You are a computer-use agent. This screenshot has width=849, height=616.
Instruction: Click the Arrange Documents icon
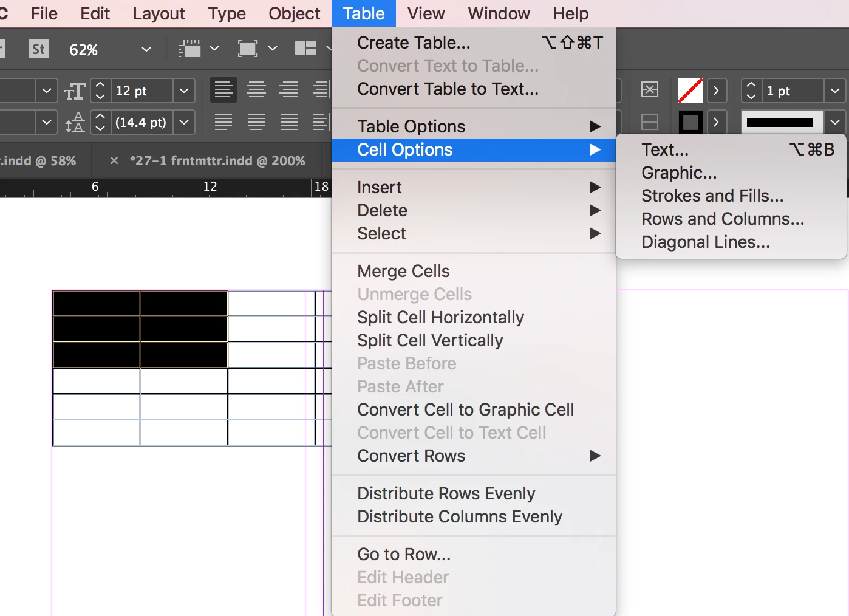coord(305,49)
